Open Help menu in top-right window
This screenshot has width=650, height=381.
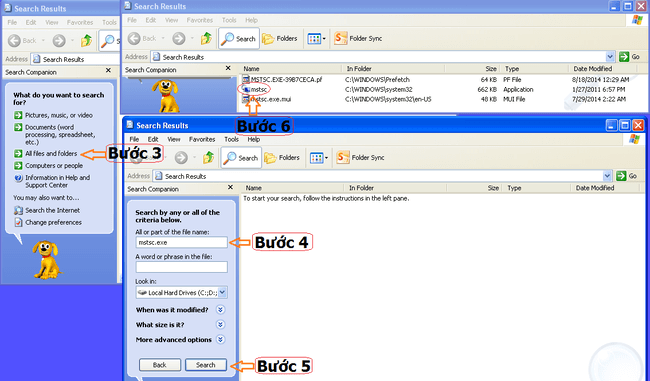click(251, 20)
